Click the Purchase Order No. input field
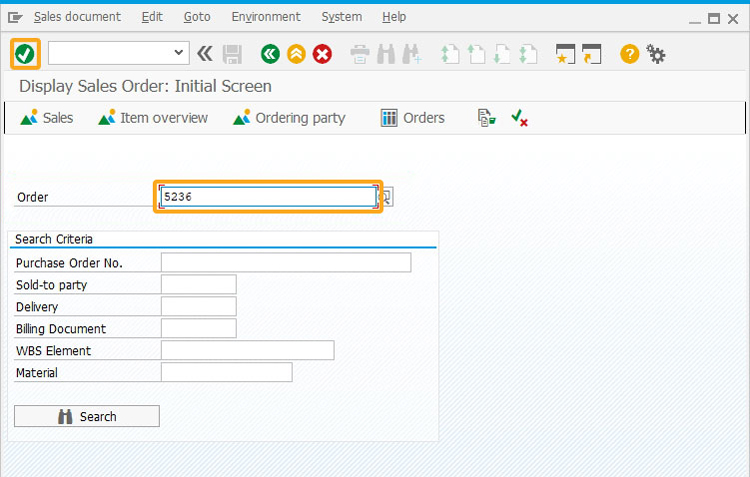Viewport: 750px width, 477px height. click(286, 263)
